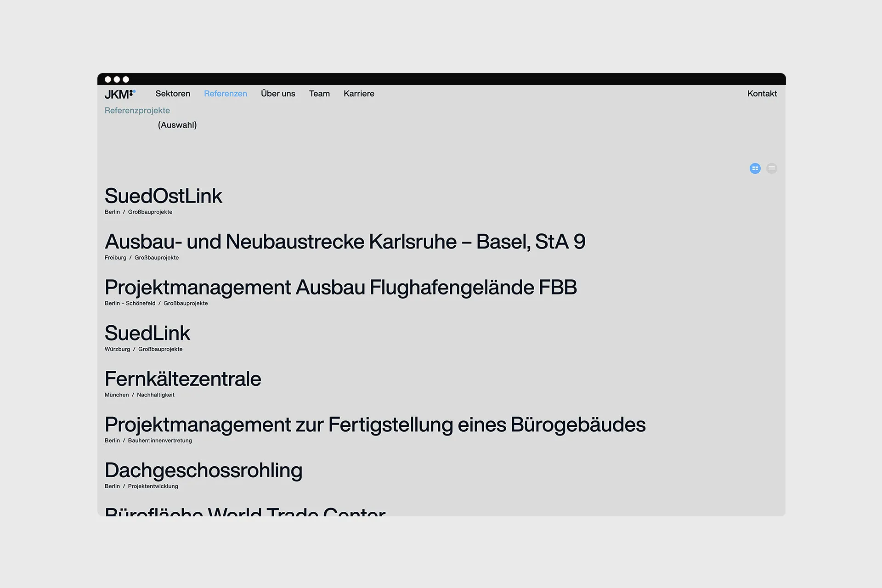Open the SuedOstLink project

[163, 196]
